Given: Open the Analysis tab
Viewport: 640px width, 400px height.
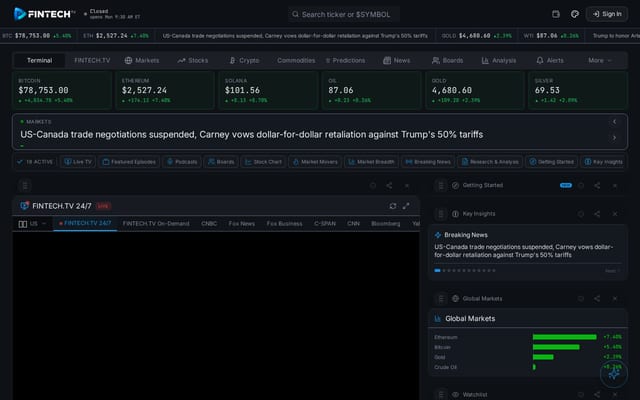Looking at the screenshot, I should tap(499, 60).
